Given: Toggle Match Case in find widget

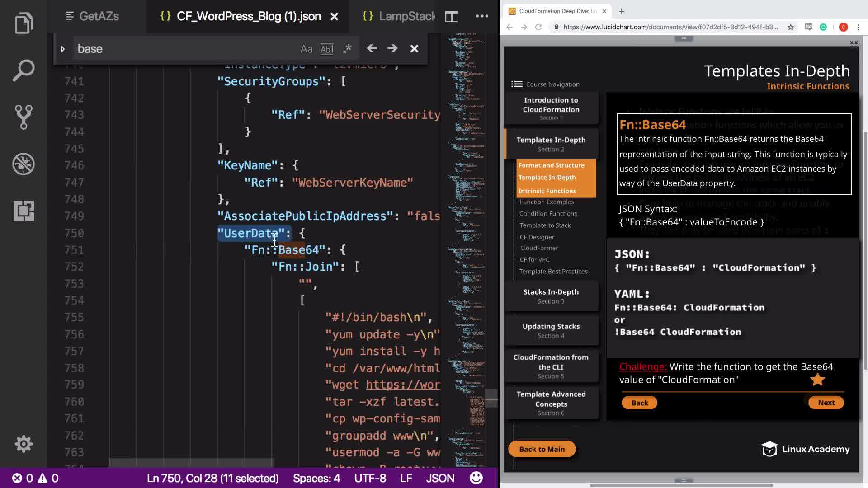Looking at the screenshot, I should 306,49.
